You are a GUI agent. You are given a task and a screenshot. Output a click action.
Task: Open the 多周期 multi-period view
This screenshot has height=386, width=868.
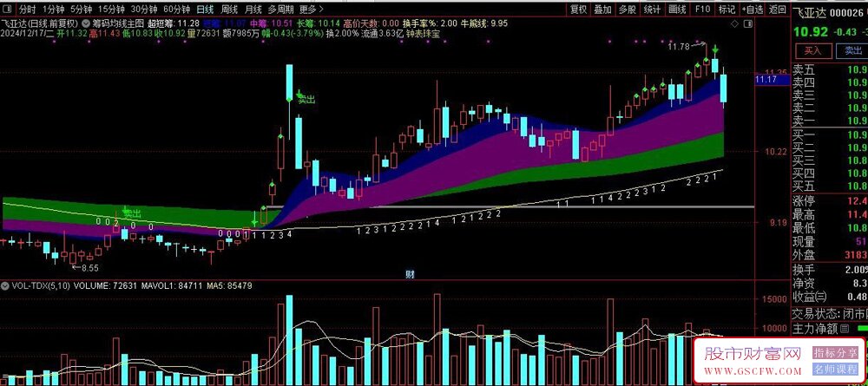pos(280,10)
